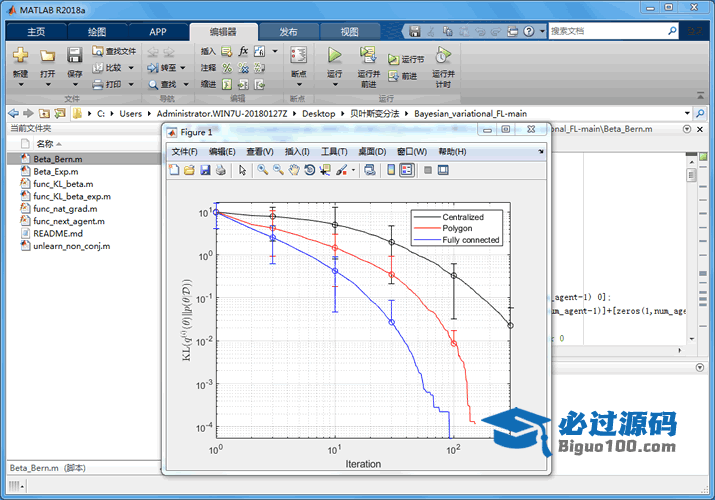715x500 pixels.
Task: Click the 新建 (New) plus icon
Action: pos(20,56)
